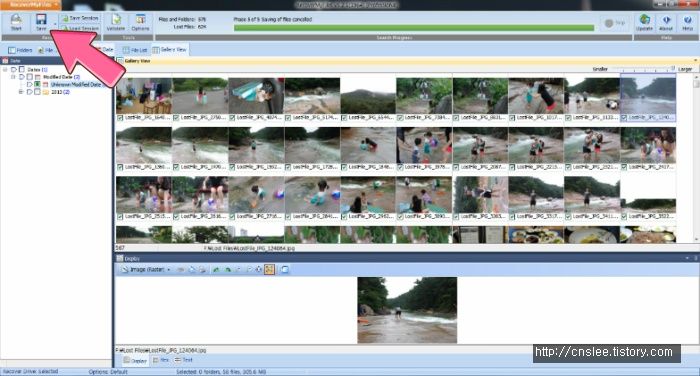Open the rotate options small dropdown arrow

point(238,270)
